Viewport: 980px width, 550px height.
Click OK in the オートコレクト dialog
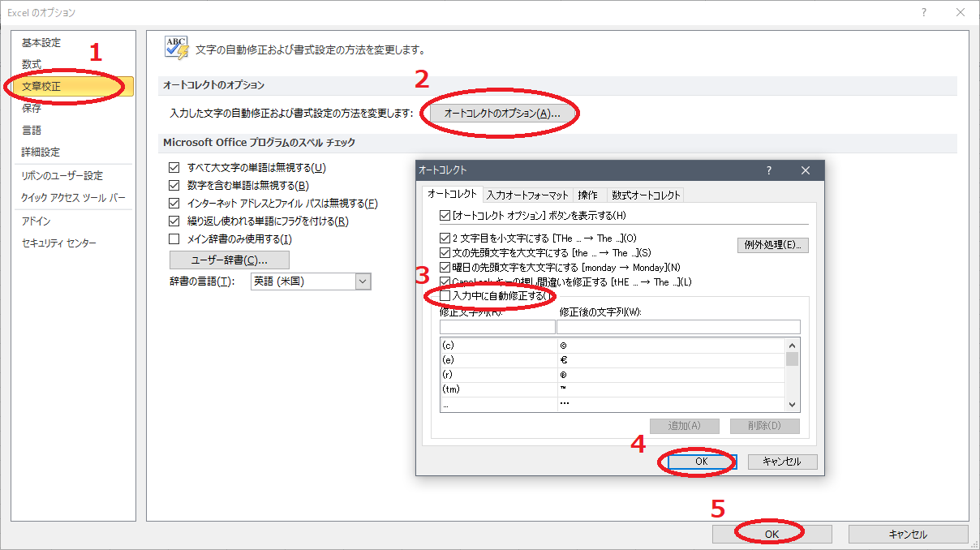click(702, 462)
